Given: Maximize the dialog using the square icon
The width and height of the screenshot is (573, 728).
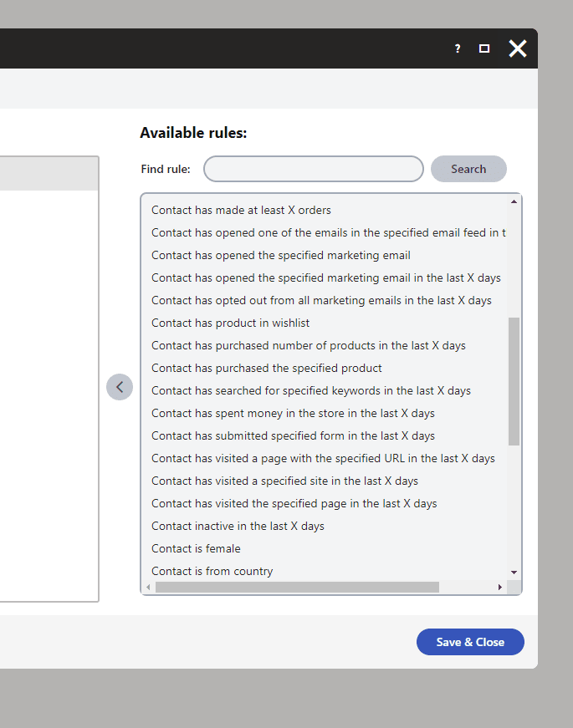Looking at the screenshot, I should pyautogui.click(x=484, y=48).
